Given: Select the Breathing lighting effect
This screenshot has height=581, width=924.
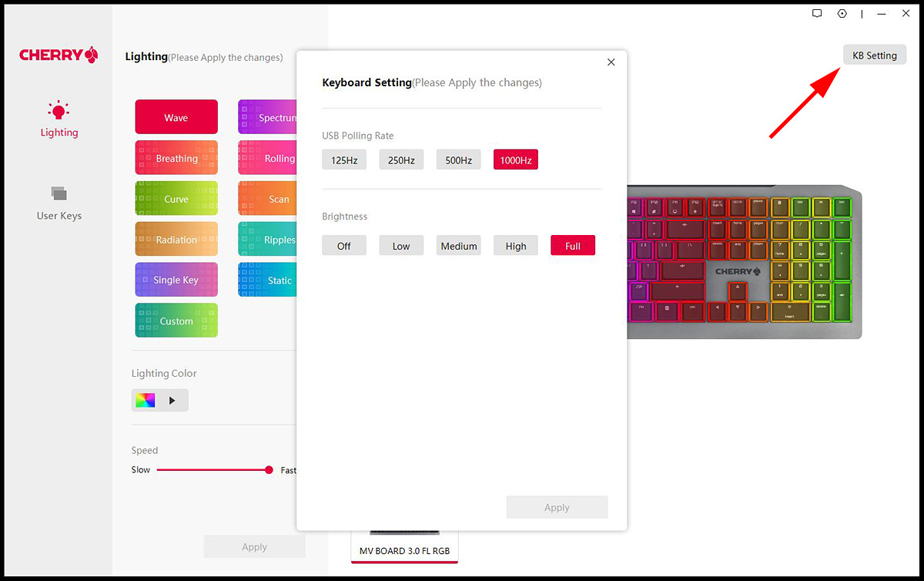Looking at the screenshot, I should click(x=176, y=158).
